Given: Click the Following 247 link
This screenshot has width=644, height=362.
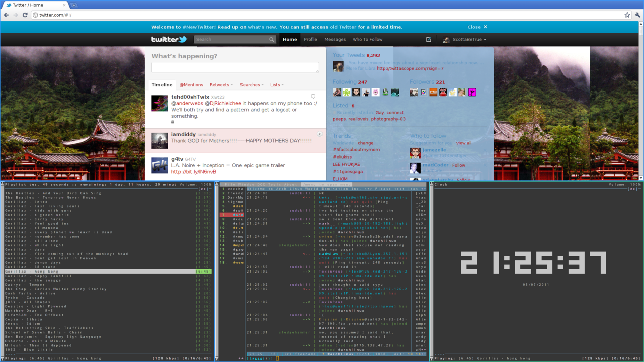Looking at the screenshot, I should [x=350, y=82].
